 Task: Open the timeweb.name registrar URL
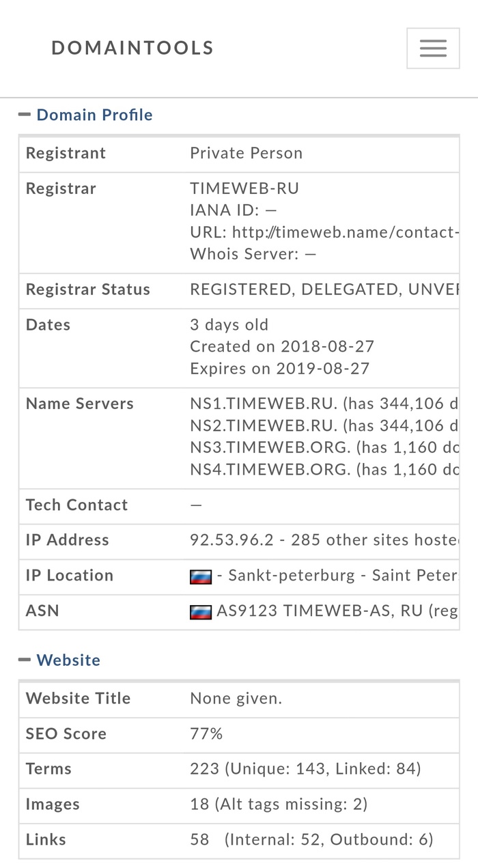pyautogui.click(x=345, y=232)
